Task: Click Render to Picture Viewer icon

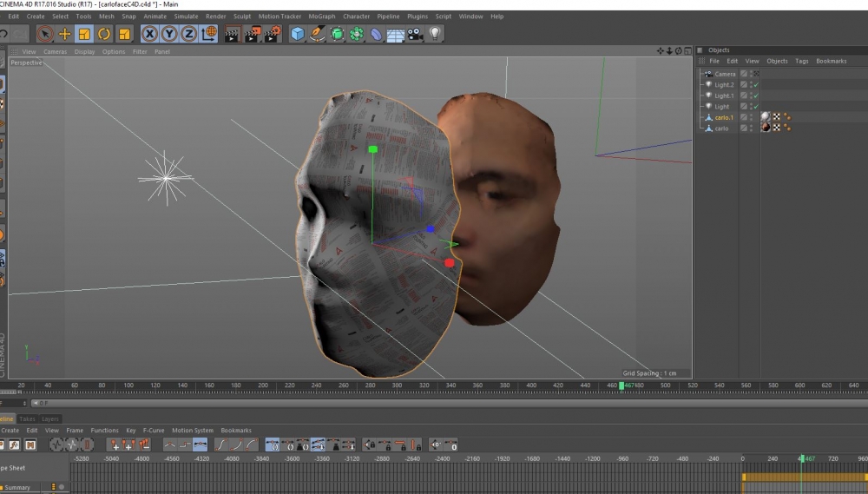Action: (252, 34)
